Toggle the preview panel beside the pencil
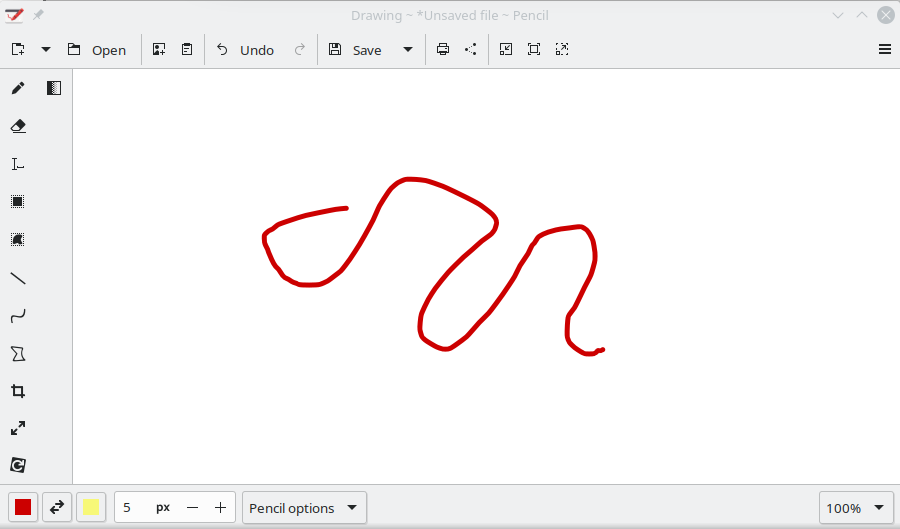Screen dimensions: 900x529 pos(54,88)
